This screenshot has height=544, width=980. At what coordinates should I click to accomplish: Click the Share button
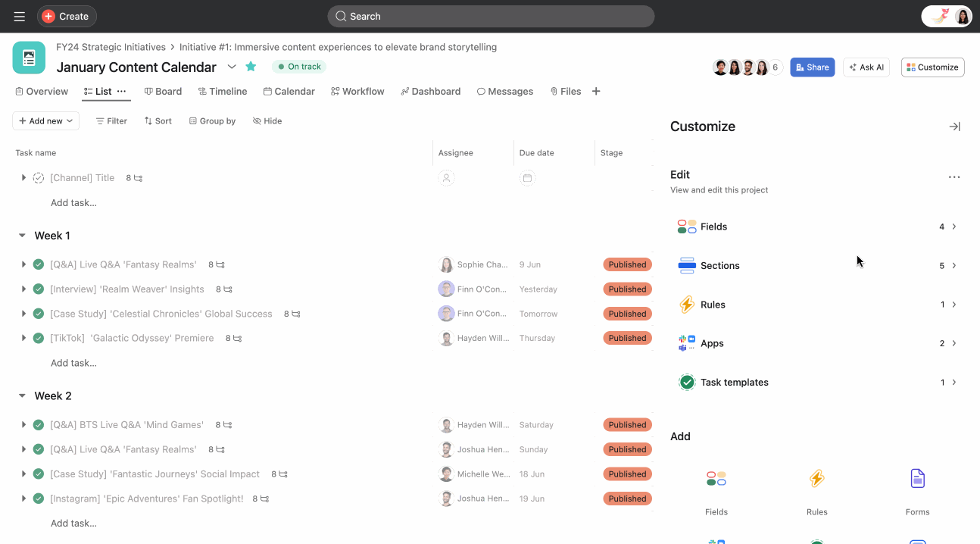[x=812, y=67]
